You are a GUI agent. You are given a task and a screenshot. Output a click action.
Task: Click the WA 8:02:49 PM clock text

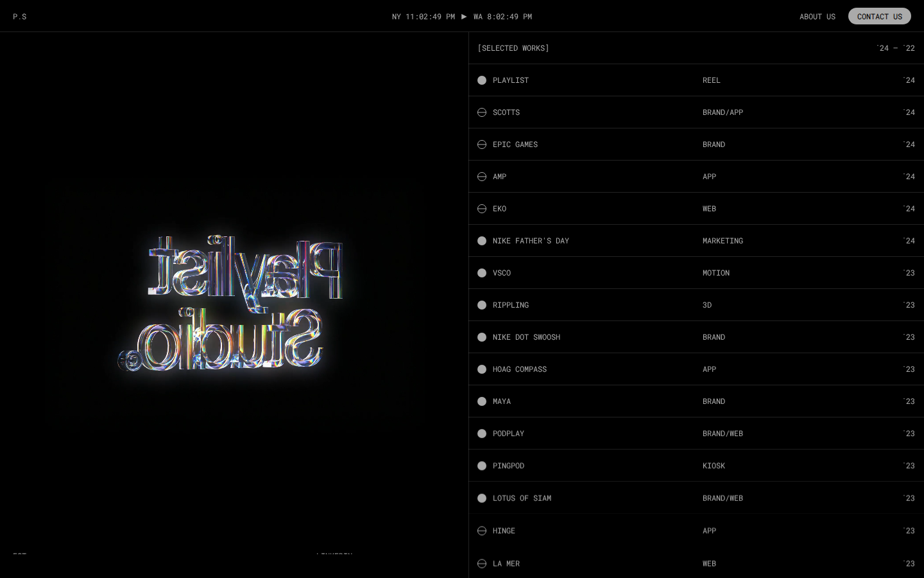point(502,17)
